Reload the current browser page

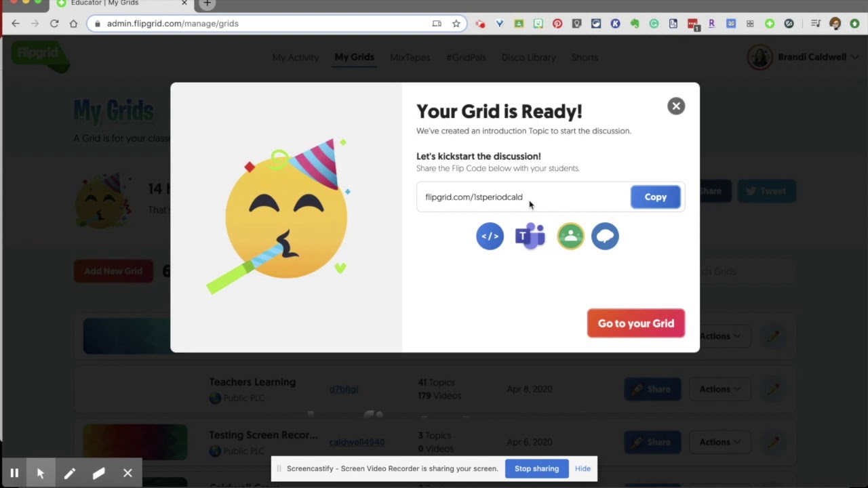point(54,23)
